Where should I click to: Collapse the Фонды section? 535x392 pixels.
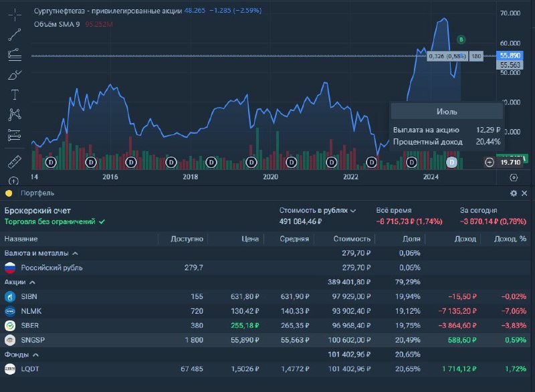click(35, 355)
